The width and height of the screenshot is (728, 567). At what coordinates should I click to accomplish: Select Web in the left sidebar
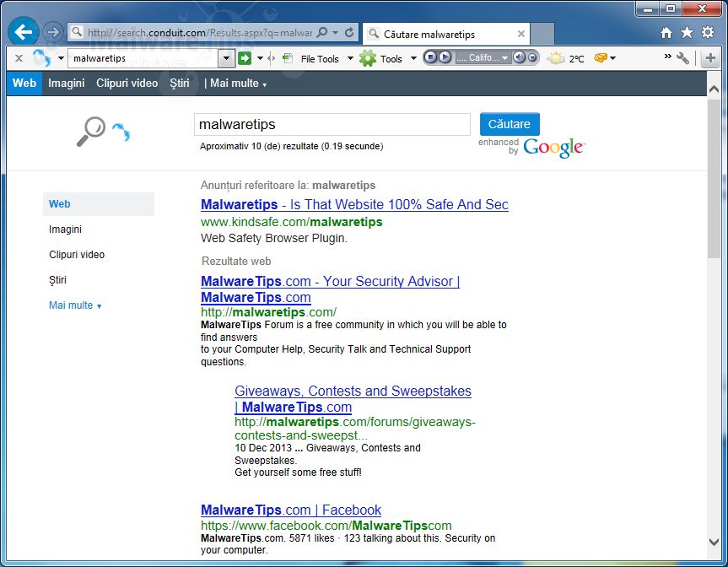[99, 204]
